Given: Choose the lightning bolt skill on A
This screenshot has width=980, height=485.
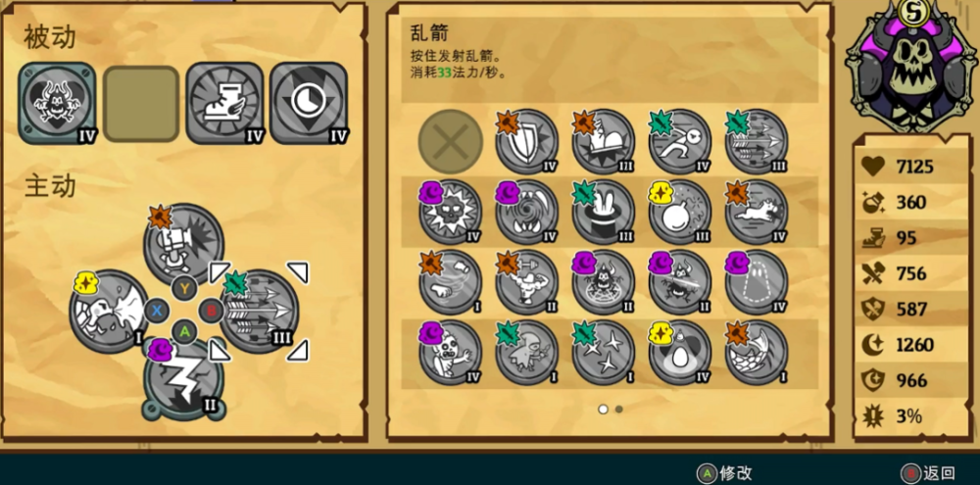Looking at the screenshot, I should point(184,379).
